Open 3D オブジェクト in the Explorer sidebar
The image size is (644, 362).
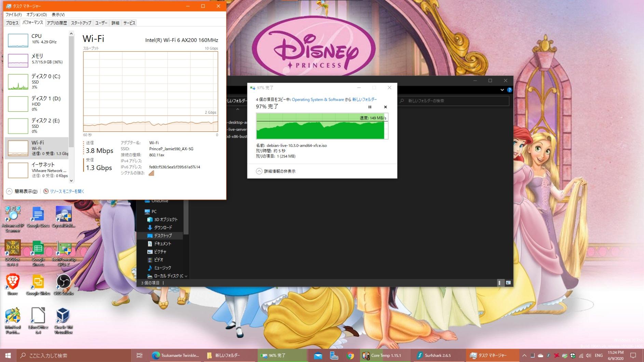(163, 220)
